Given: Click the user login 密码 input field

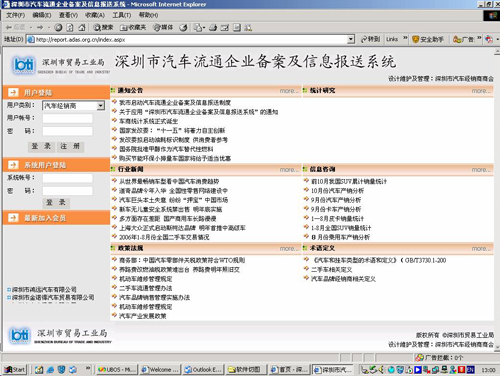Looking at the screenshot, I should pos(67,131).
